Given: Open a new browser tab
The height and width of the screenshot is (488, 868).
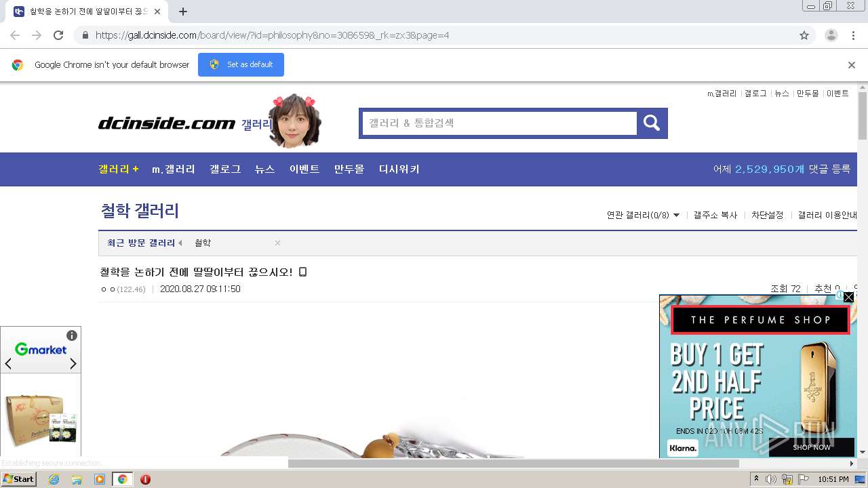Looking at the screenshot, I should point(182,12).
